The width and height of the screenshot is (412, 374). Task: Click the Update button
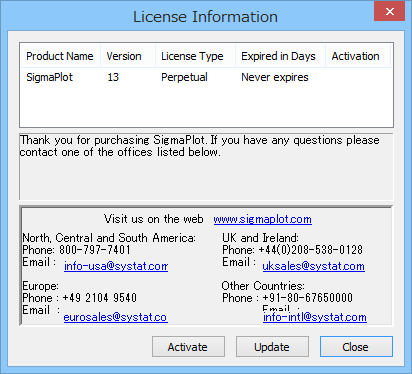point(272,347)
